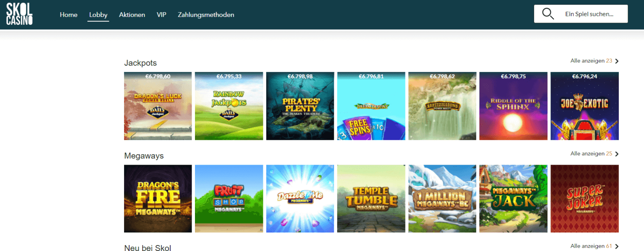Image resolution: width=644 pixels, height=251 pixels.
Task: Click jackpot amount €6.796,81
Action: [371, 77]
